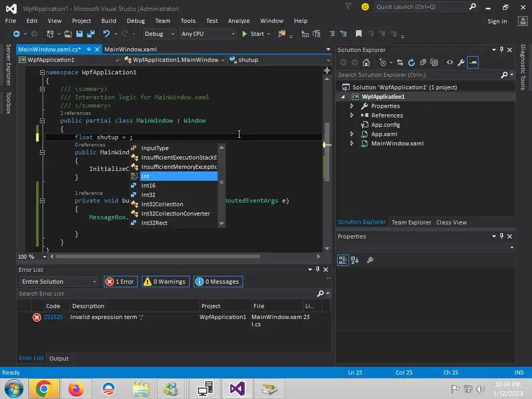532x399 pixels.
Task: Click the Sync with Active Document icon
Action: coord(400,62)
